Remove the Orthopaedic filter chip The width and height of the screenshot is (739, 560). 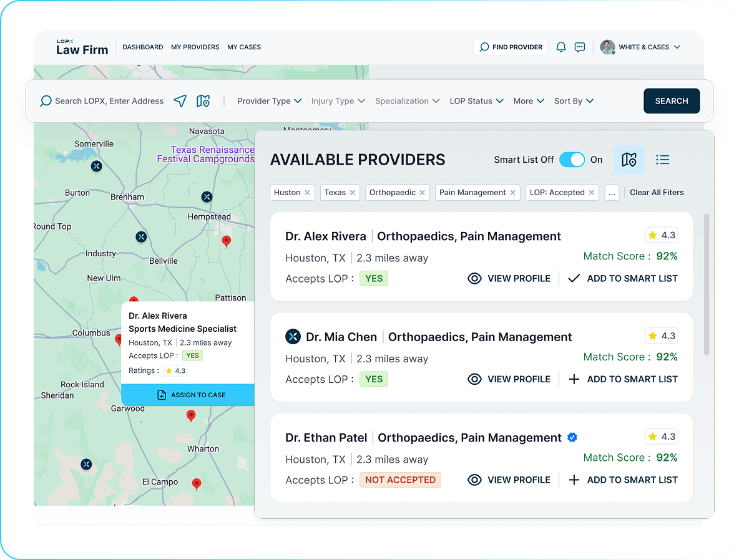click(423, 193)
